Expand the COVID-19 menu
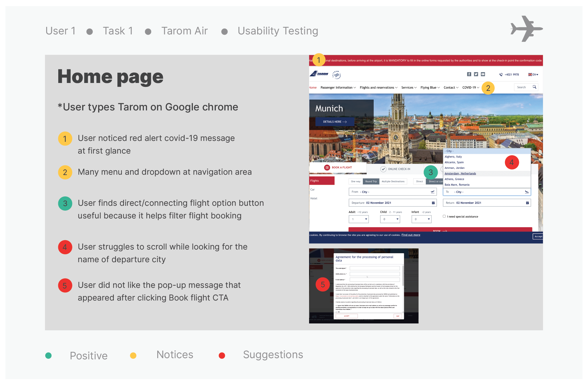The width and height of the screenshot is (588, 385). coord(471,87)
